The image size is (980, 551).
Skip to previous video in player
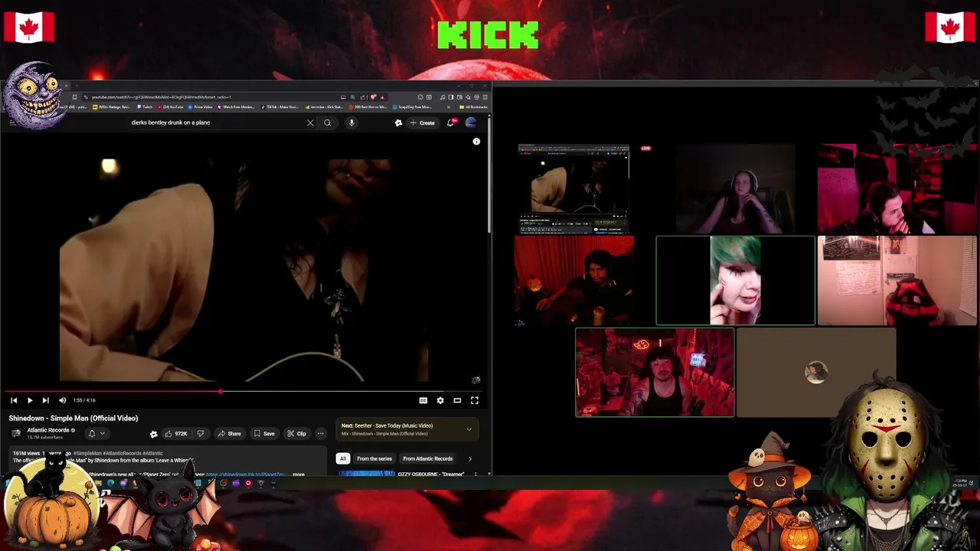click(13, 400)
